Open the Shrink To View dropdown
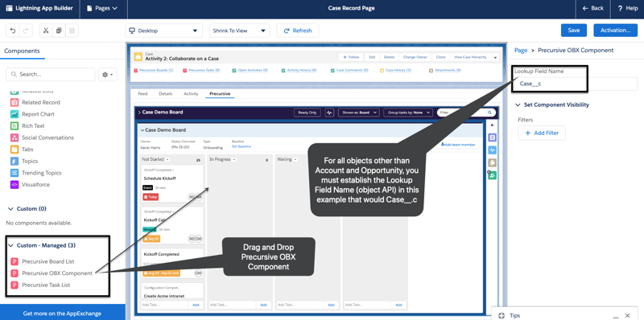This screenshot has height=320, width=644. click(239, 31)
